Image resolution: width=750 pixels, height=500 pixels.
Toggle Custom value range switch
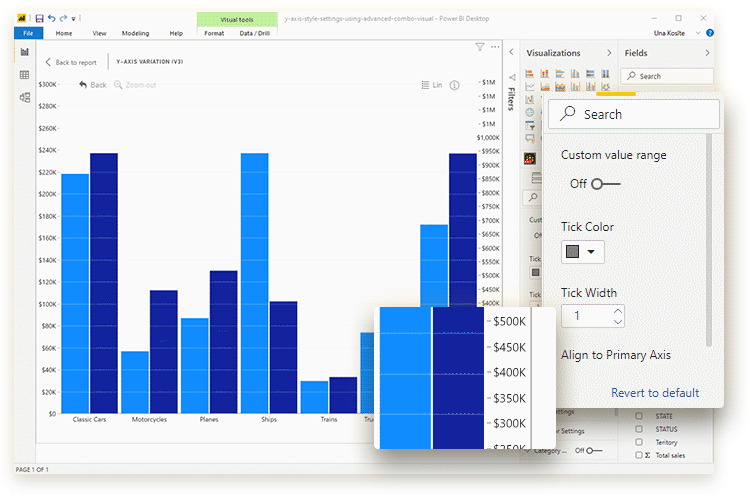[x=606, y=184]
